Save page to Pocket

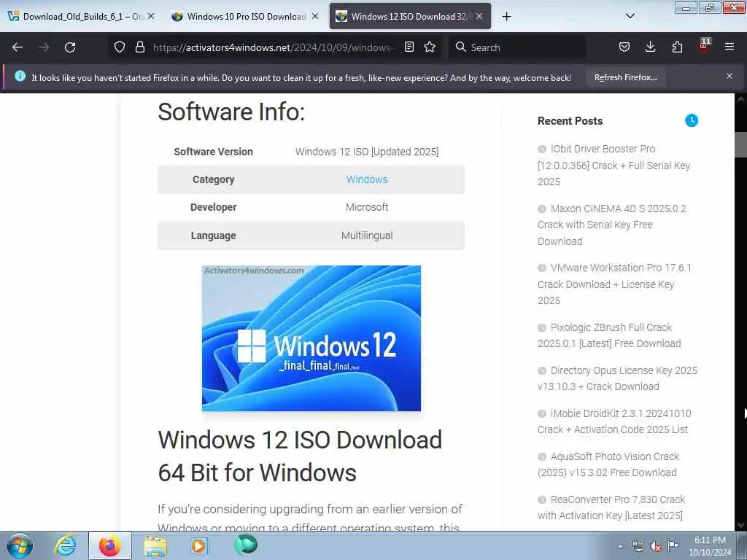pos(624,47)
